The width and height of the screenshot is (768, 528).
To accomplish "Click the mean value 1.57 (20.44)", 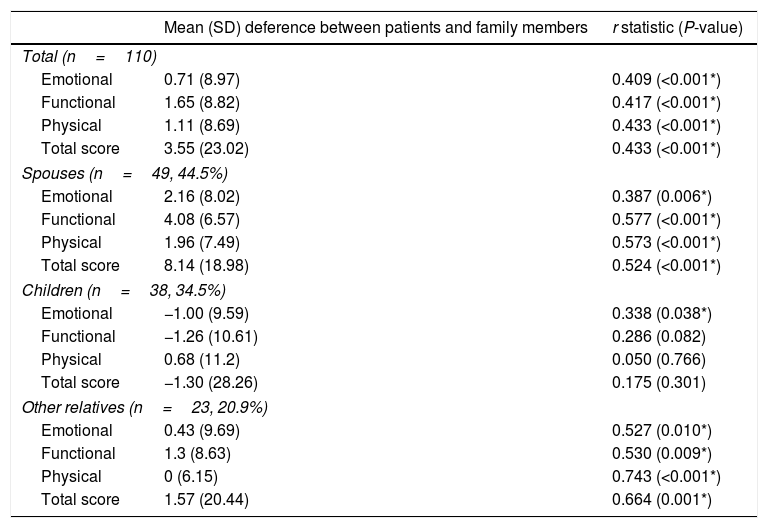I will [206, 500].
